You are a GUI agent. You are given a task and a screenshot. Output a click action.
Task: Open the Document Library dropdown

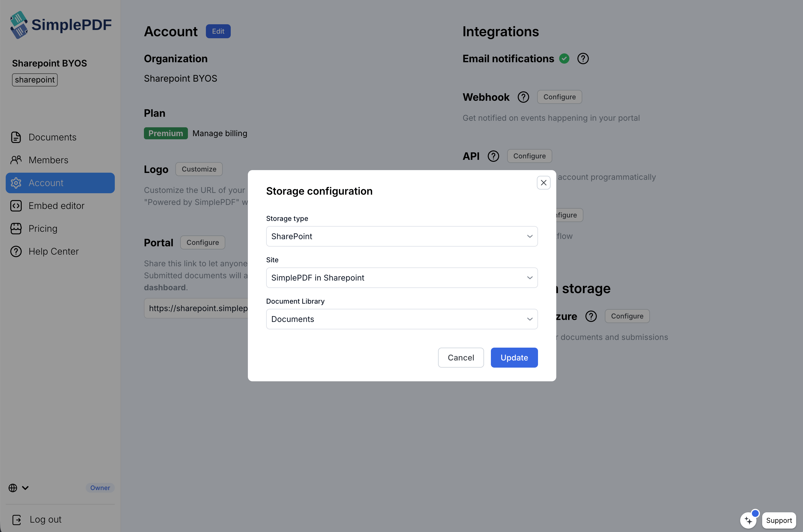tap(401, 319)
